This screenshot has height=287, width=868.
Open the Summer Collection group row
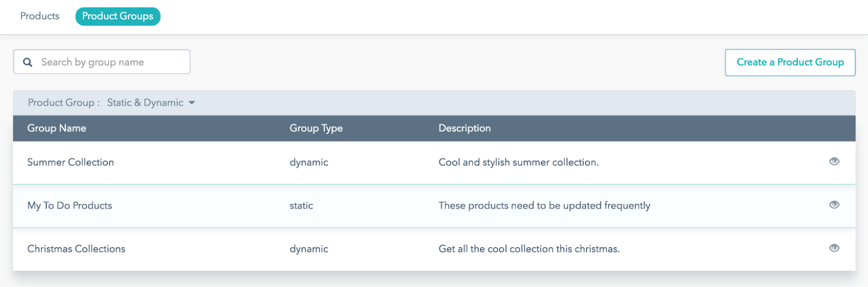434,162
